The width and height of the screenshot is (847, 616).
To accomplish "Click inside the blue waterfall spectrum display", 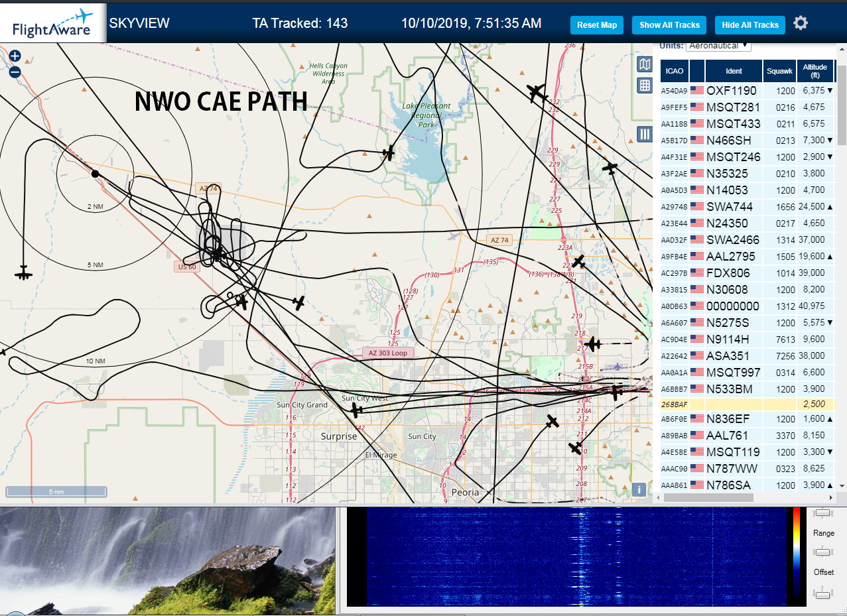I will point(575,557).
